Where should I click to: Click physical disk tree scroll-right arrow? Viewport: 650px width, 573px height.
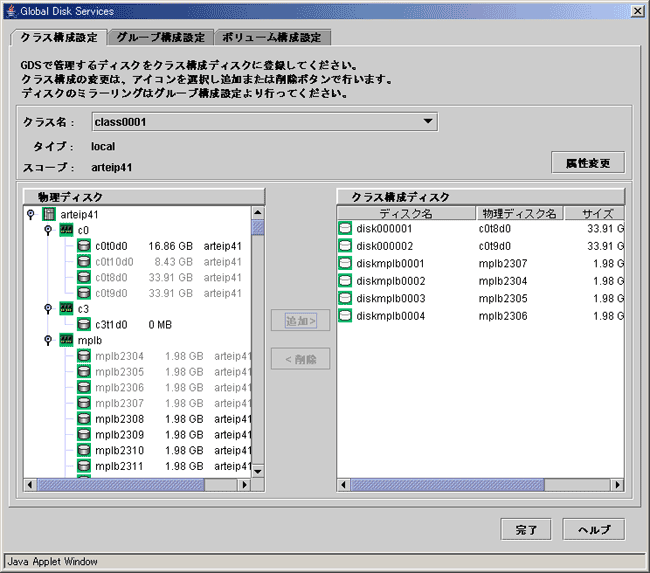tap(245, 485)
